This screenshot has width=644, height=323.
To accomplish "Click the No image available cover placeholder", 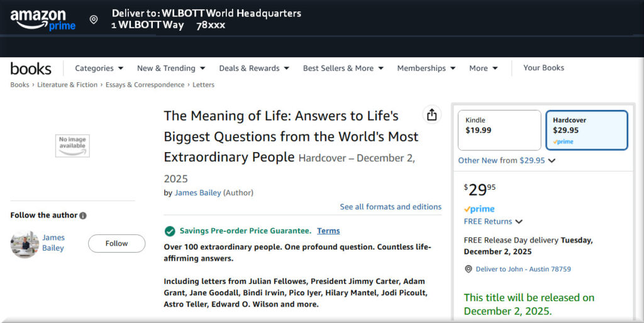I will coord(72,146).
